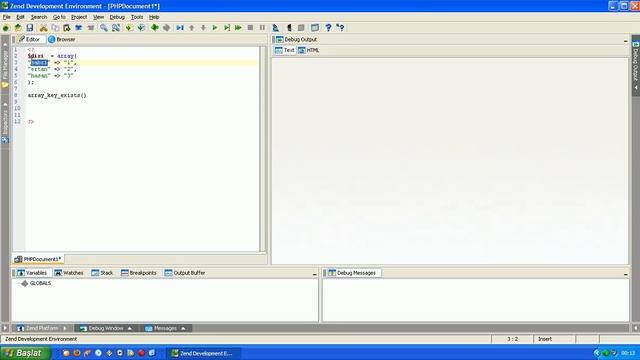
Task: Click the Pause debug icon
Action: pos(262,28)
